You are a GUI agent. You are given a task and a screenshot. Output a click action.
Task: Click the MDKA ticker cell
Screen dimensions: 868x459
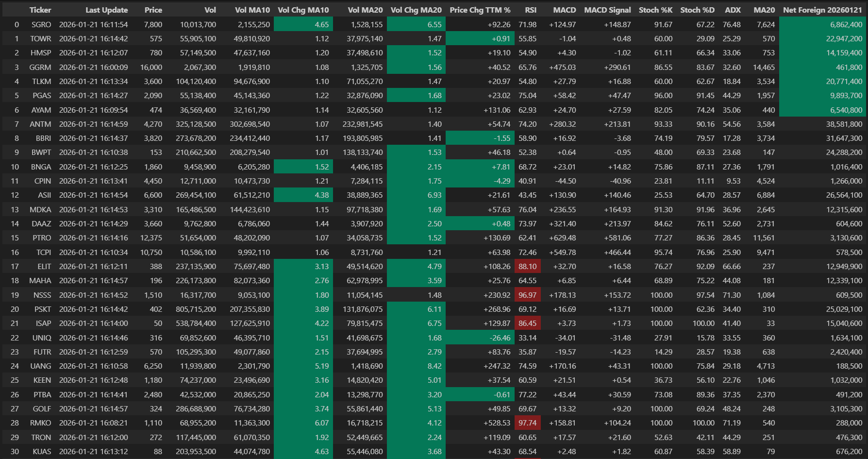(x=40, y=209)
